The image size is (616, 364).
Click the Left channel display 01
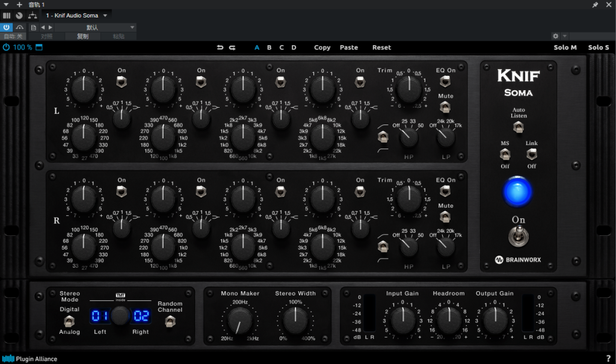point(100,316)
